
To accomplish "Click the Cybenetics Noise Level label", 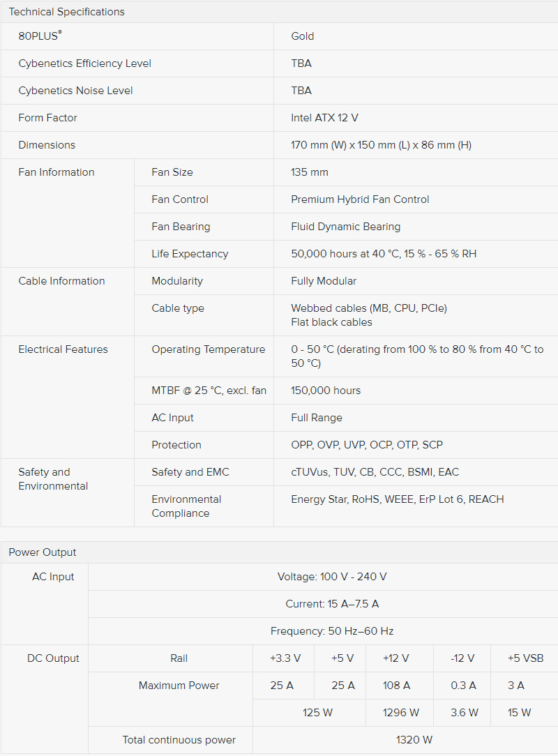I will pyautogui.click(x=75, y=91).
